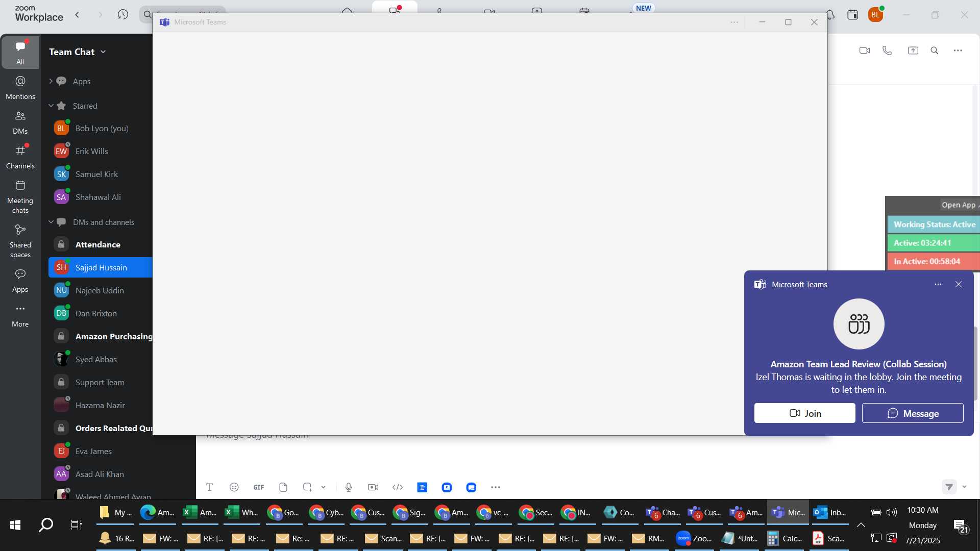This screenshot has height=551, width=980.
Task: Expand the Apps section in chat list
Action: coord(51,81)
